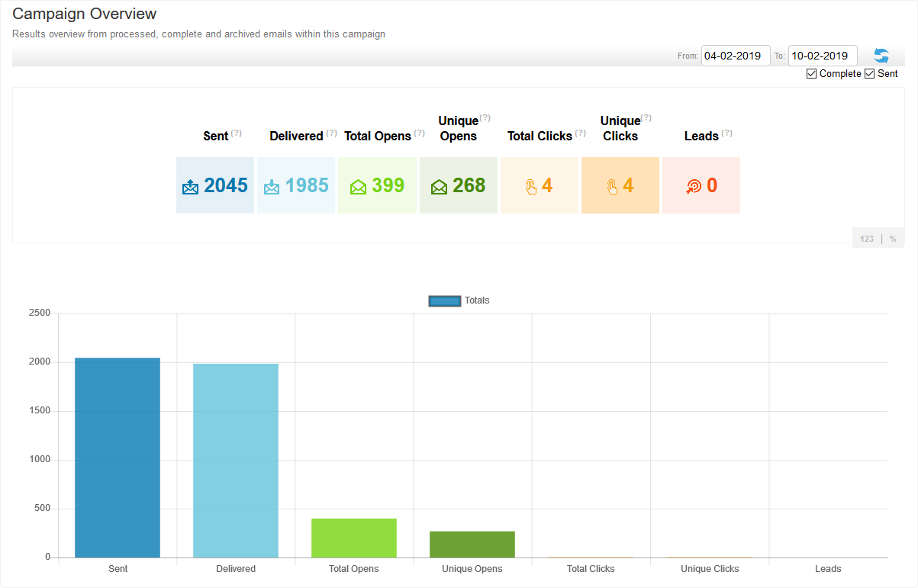This screenshot has width=918, height=588.
Task: Click the Sent envelope icon
Action: tap(190, 187)
